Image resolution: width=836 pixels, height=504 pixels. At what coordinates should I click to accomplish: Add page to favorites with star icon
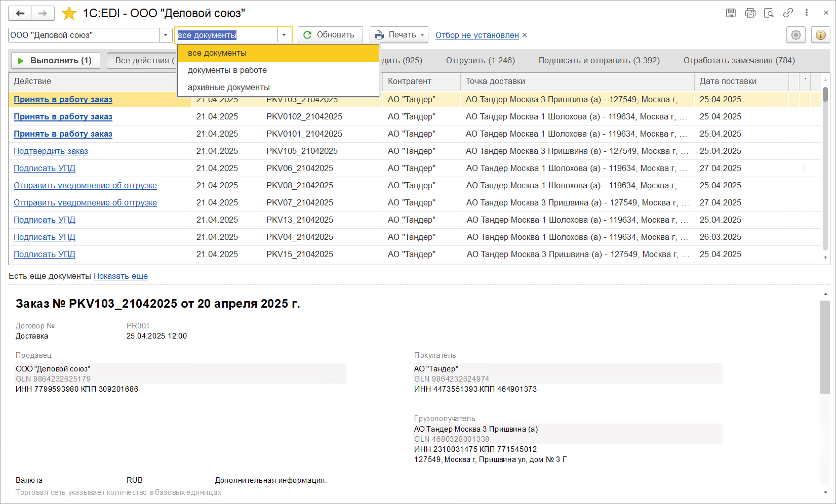(69, 14)
